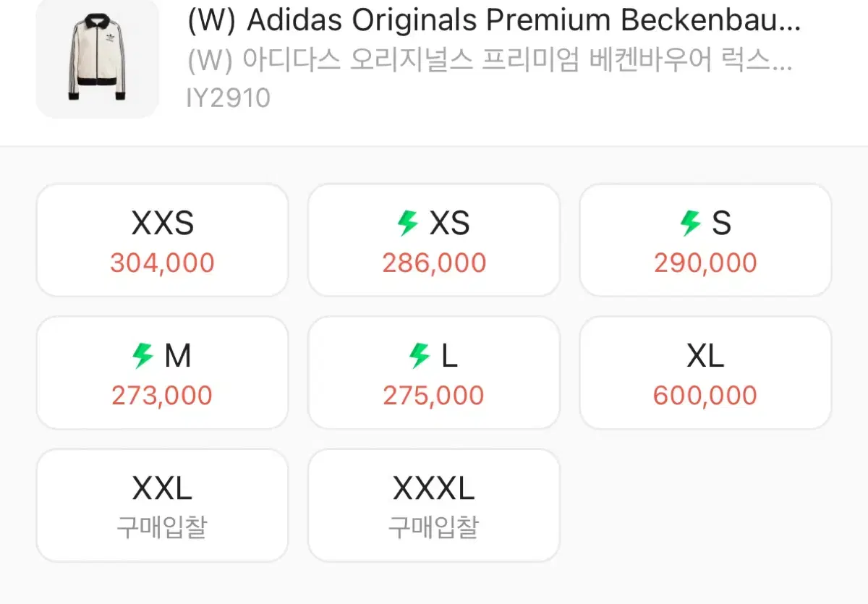Image resolution: width=868 pixels, height=604 pixels.
Task: Click the 구매입찰 label under XXL
Action: click(162, 527)
